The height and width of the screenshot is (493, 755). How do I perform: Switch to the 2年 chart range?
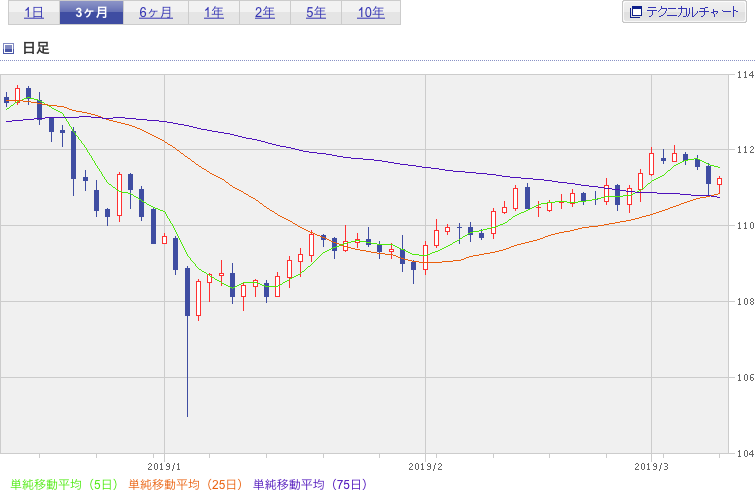(265, 13)
